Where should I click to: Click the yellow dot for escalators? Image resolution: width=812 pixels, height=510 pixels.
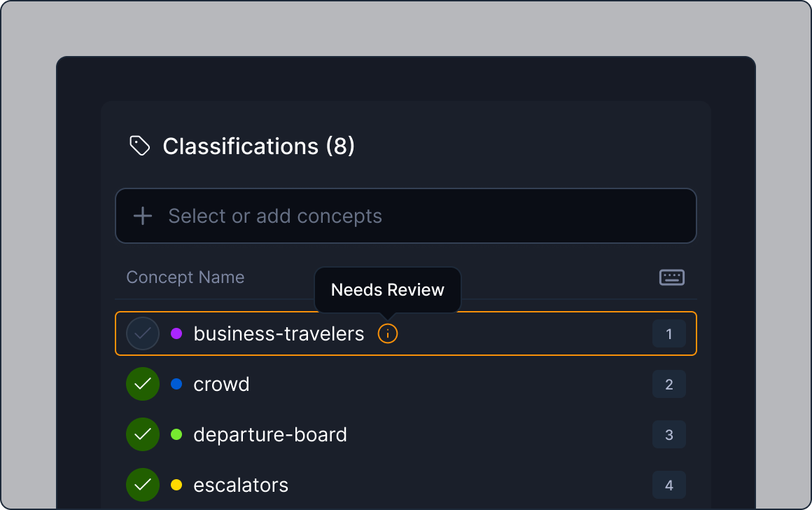[x=176, y=485]
